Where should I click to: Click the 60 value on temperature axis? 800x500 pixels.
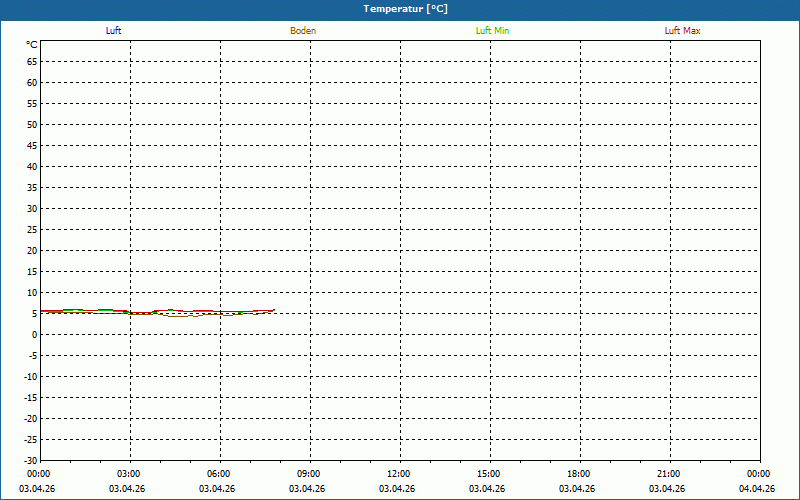click(32, 83)
